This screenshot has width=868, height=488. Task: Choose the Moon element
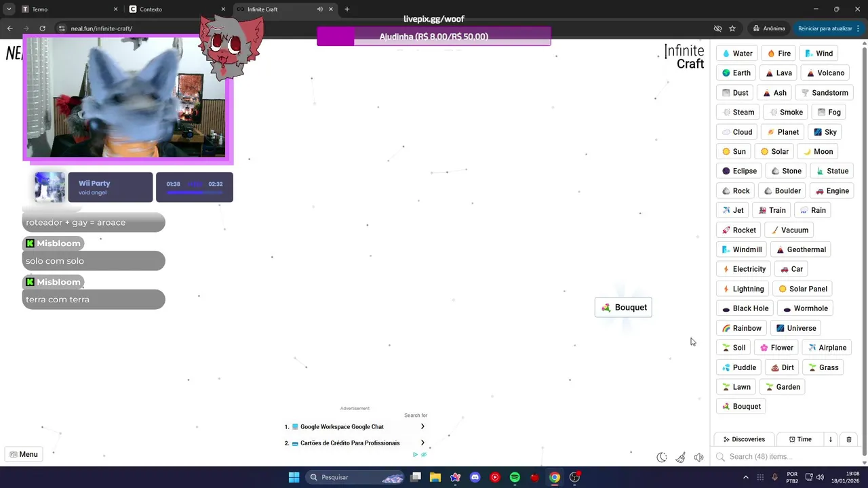818,152
